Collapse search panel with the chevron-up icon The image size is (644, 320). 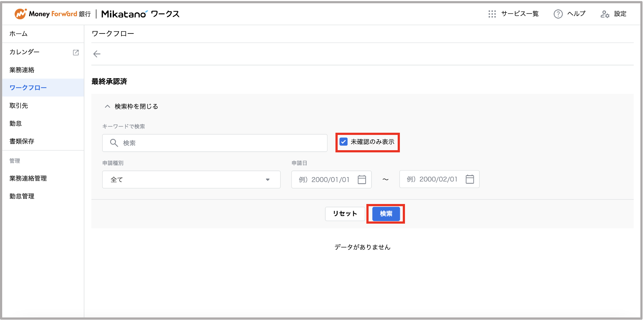coord(107,106)
